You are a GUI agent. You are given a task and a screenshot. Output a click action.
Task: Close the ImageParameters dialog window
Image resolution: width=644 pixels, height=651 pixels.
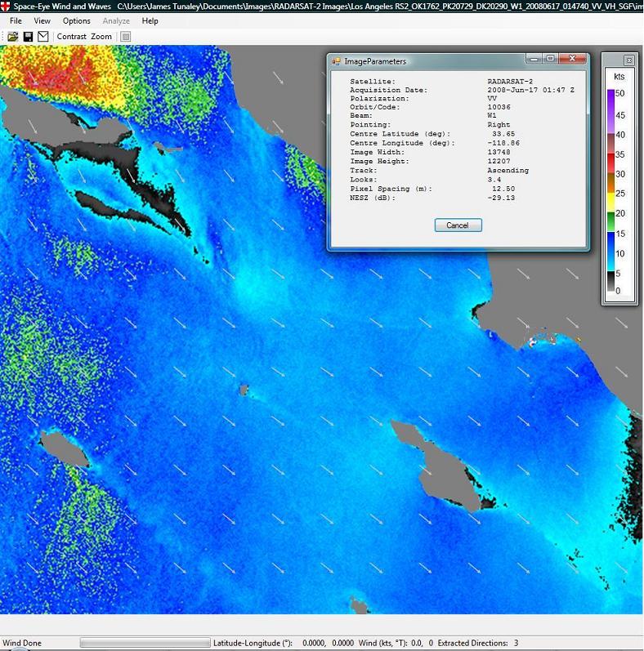pyautogui.click(x=575, y=59)
